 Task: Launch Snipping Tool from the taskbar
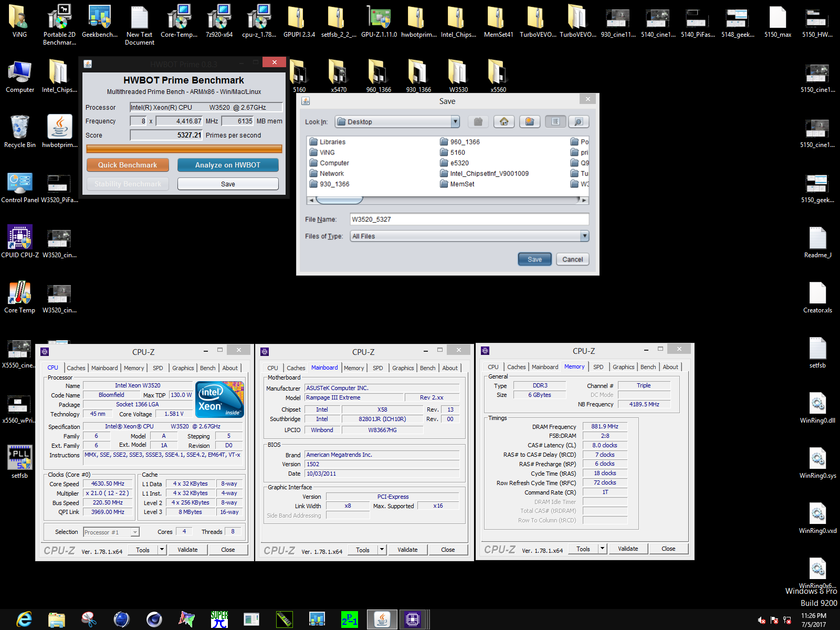pos(89,619)
